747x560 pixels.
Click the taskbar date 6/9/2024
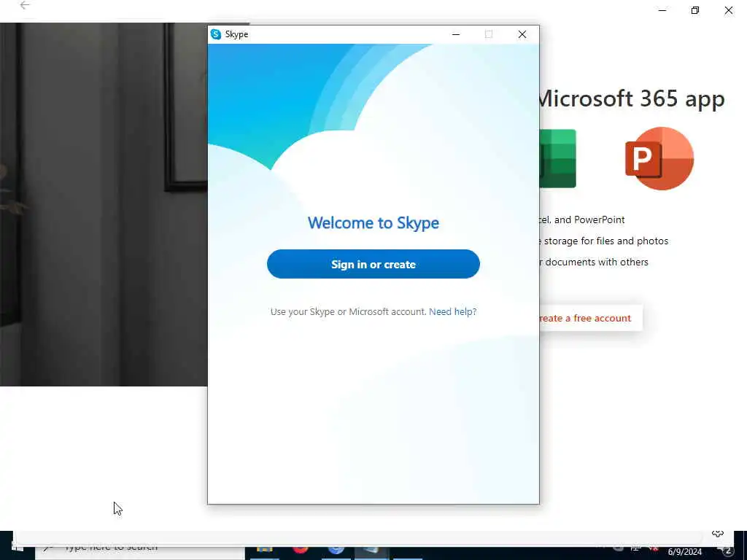(684, 552)
